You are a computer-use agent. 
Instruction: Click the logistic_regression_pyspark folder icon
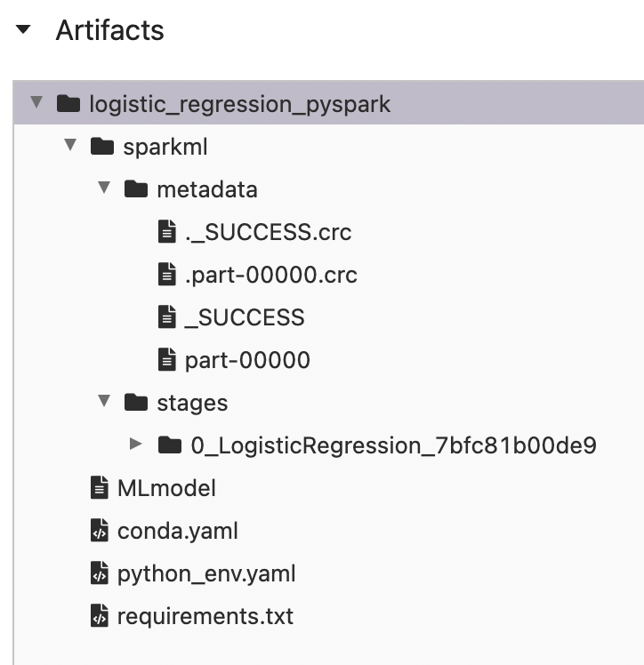point(68,104)
